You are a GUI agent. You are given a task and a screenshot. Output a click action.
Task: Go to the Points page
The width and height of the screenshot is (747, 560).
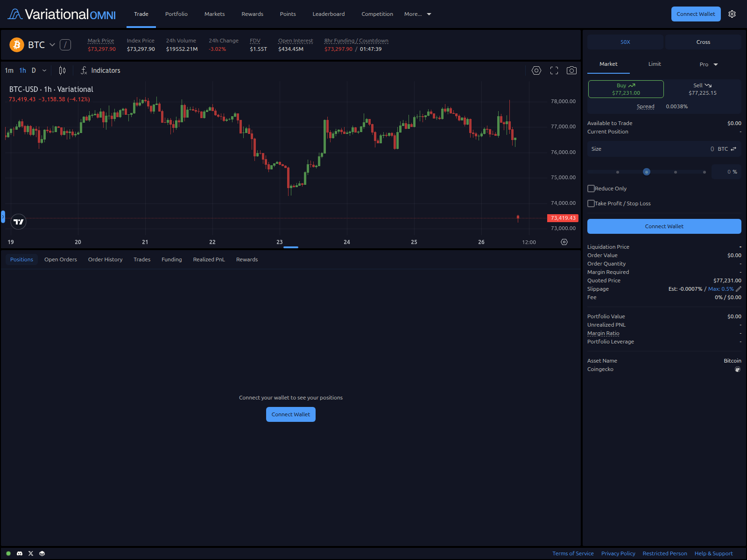288,14
